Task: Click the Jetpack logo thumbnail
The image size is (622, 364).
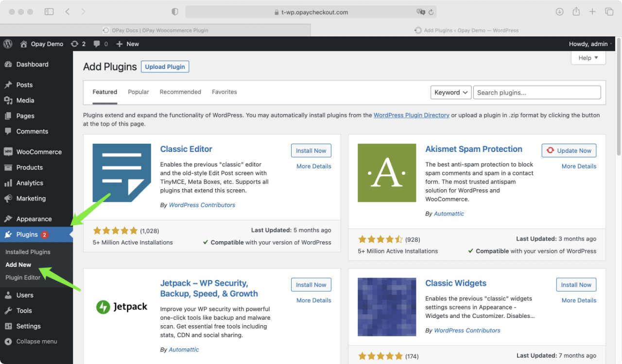Action: 122,307
